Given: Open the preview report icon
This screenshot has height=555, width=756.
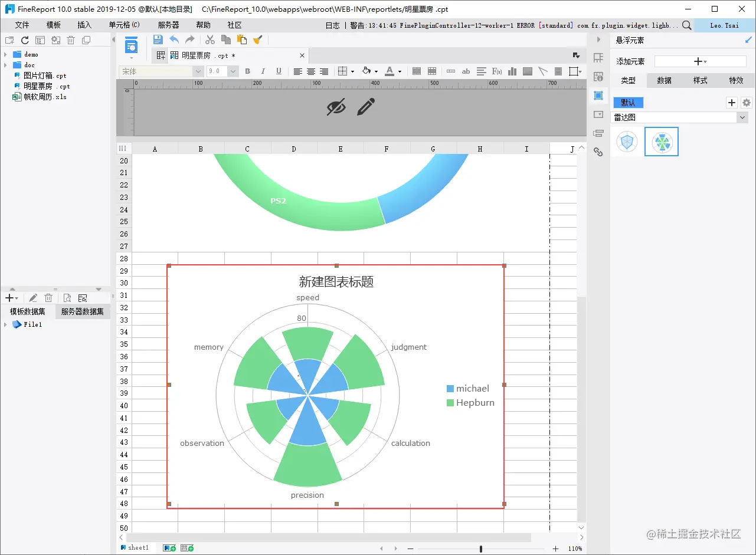Looking at the screenshot, I should pyautogui.click(x=131, y=44).
